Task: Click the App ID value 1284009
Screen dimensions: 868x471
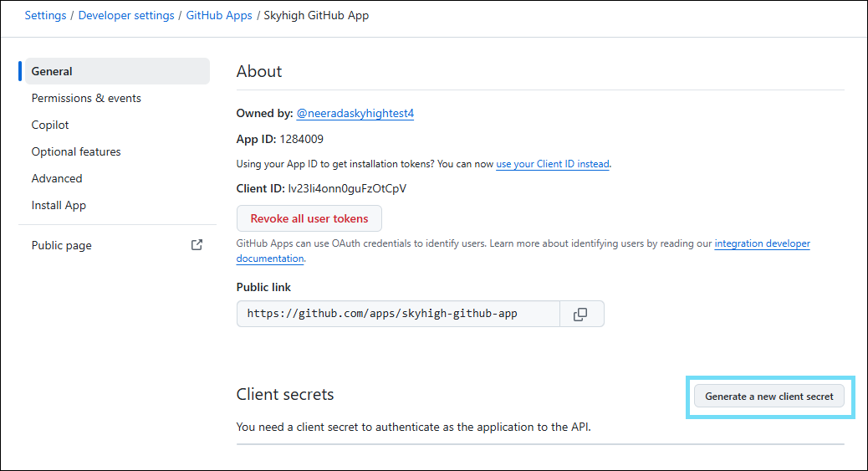Action: coord(302,139)
